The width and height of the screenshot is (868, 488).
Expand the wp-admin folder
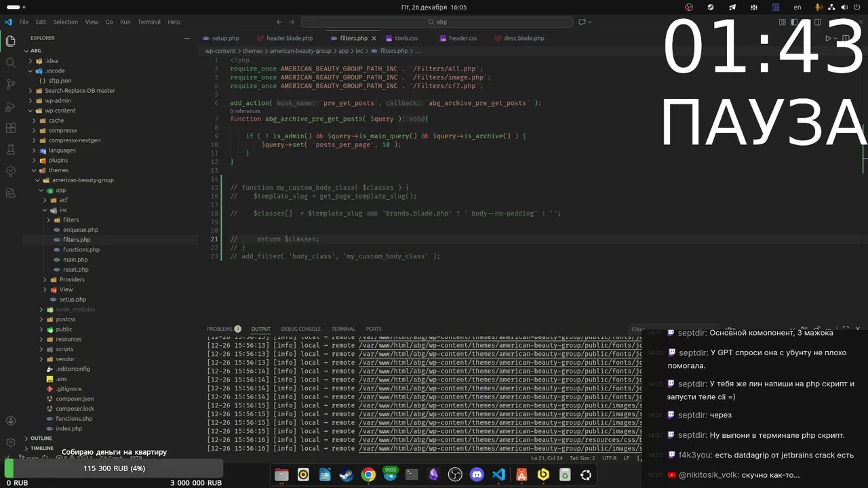pos(58,100)
